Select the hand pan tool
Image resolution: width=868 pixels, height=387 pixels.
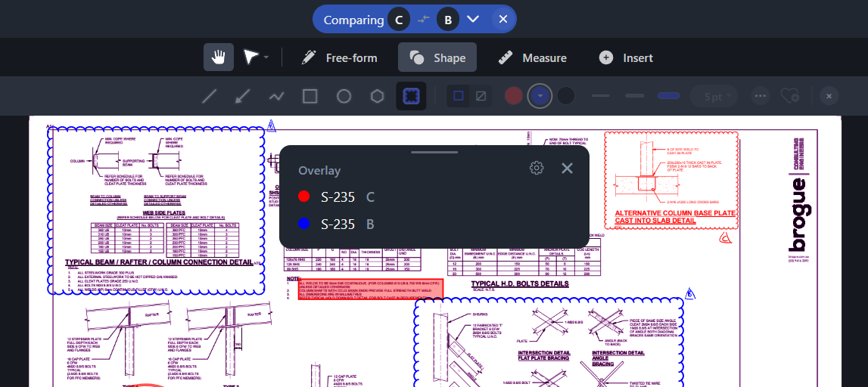coord(219,57)
